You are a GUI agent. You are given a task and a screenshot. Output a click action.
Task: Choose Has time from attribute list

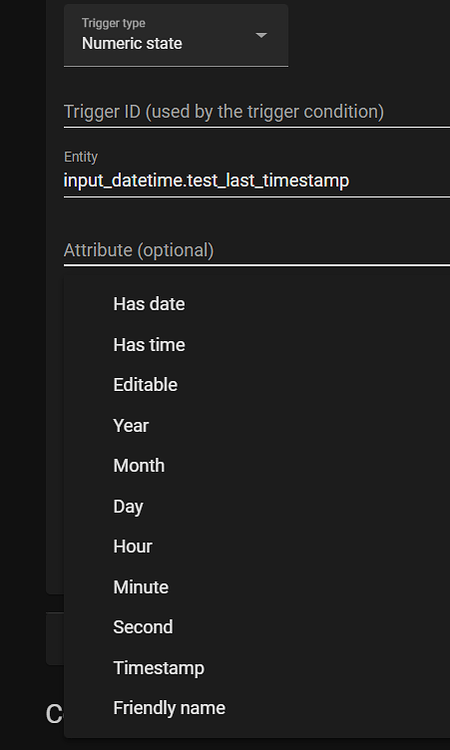(257, 344)
